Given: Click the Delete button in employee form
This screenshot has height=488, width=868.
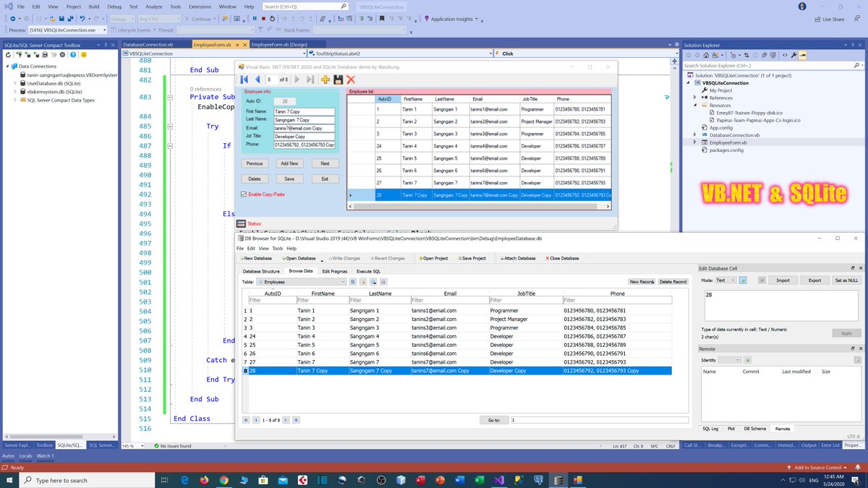Looking at the screenshot, I should click(x=255, y=179).
